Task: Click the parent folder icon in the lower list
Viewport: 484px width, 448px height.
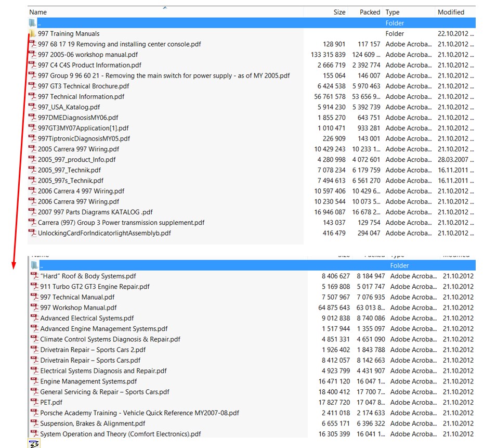Action: [x=34, y=265]
